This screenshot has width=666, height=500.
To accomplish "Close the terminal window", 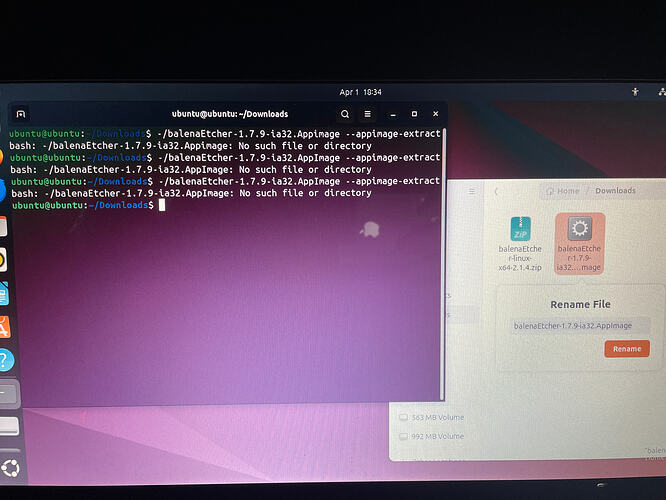I will tap(435, 114).
